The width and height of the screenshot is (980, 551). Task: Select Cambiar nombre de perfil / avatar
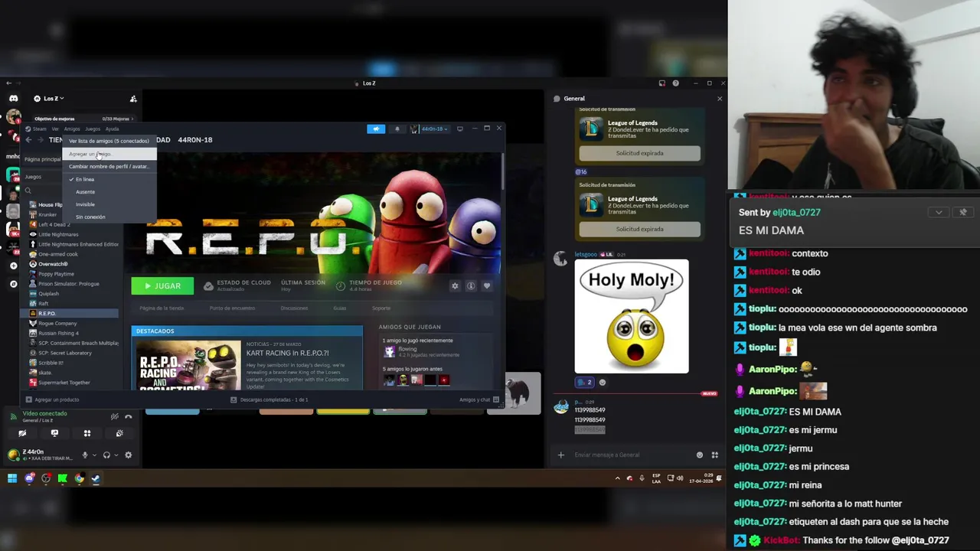pyautogui.click(x=109, y=166)
